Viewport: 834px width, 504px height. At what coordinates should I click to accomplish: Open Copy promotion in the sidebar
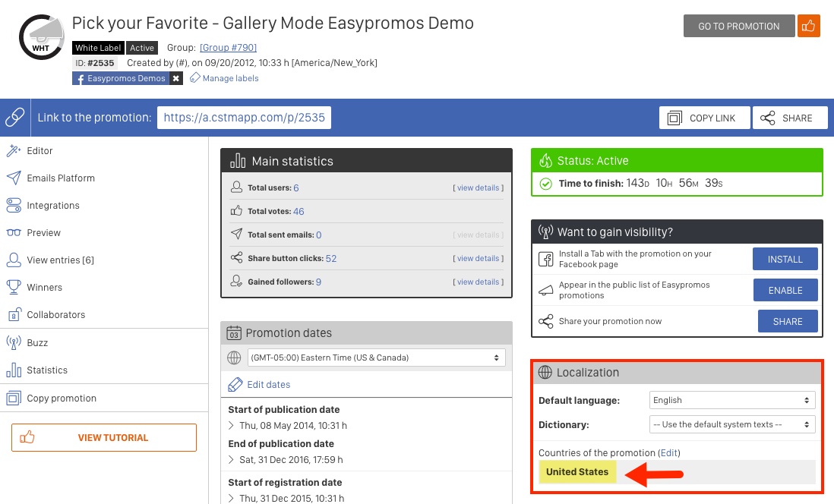click(x=62, y=398)
